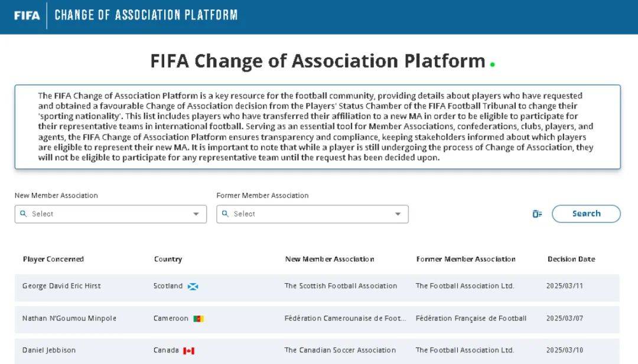Expand the New Member Association dropdown arrow
Image resolution: width=638 pixels, height=364 pixels.
click(x=196, y=214)
